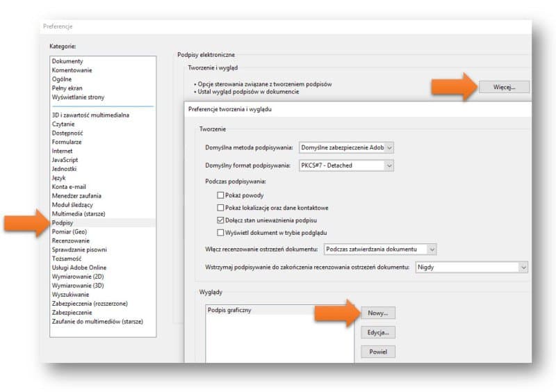
Task: Click the Więcej... button
Action: (x=504, y=87)
